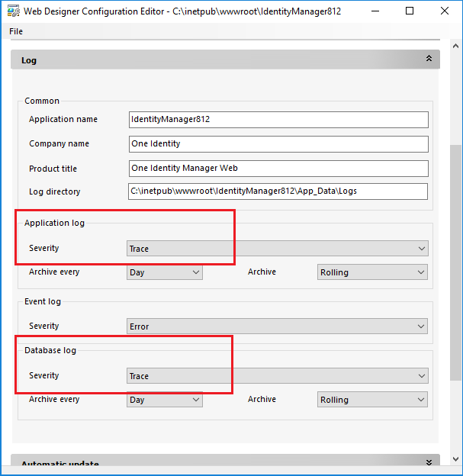Click the Log directory path field
The height and width of the screenshot is (476, 463).
(278, 191)
